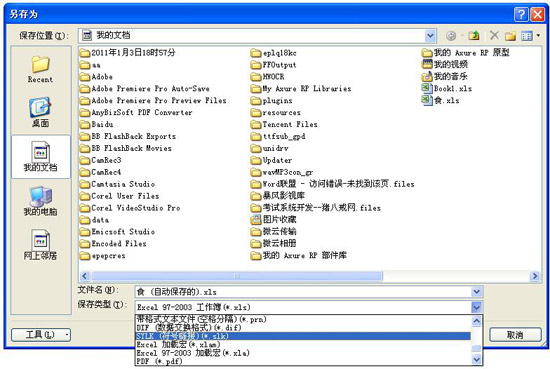Open the 我的视频 folder

point(445,64)
